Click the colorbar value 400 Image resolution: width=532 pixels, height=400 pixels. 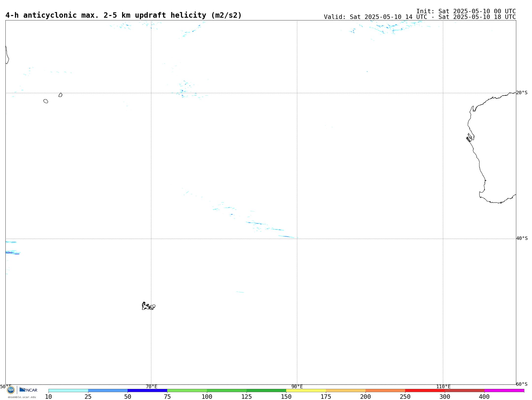tap(484, 397)
